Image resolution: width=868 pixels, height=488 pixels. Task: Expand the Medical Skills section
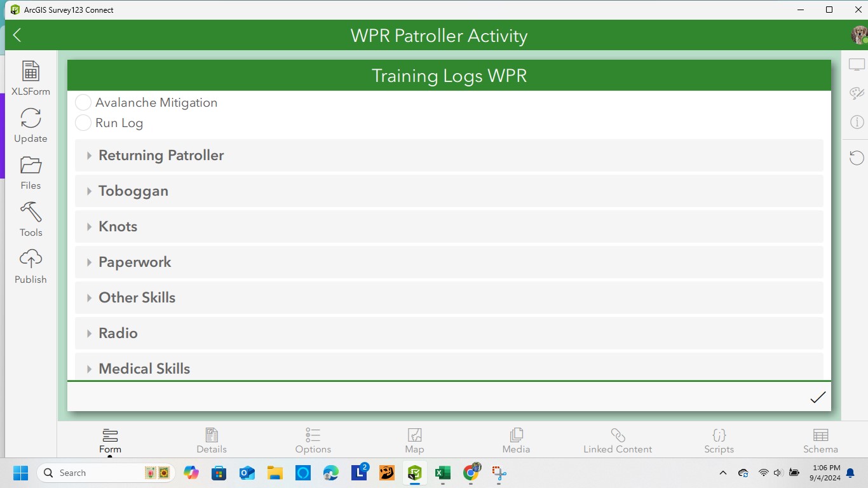(144, 369)
